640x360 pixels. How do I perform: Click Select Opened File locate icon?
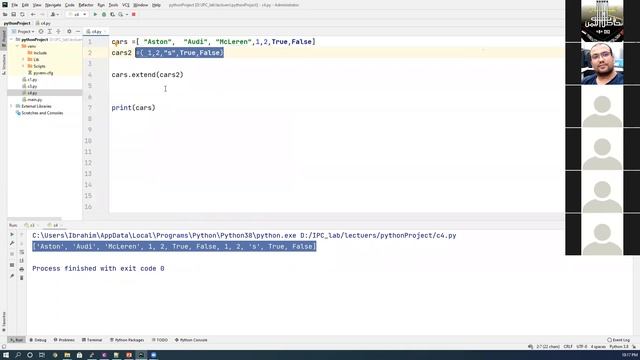pyautogui.click(x=41, y=31)
